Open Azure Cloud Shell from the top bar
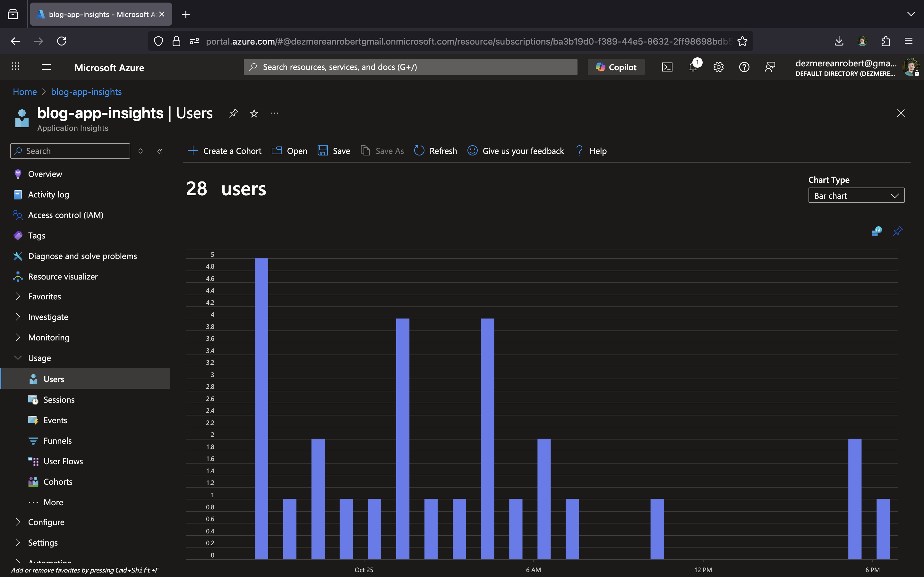Screen dimensions: 924x577 667,67
